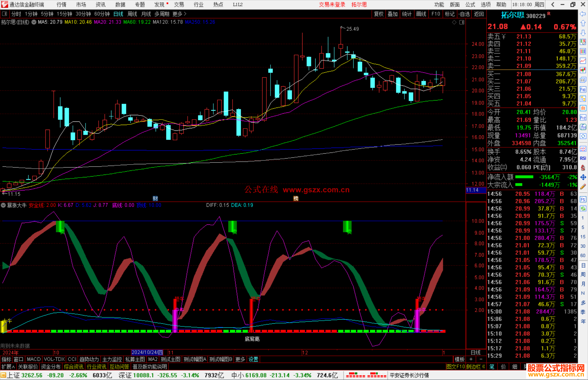Image resolution: width=588 pixels, height=380 pixels.
Task: Switch to the 周线 period tab
Action: pos(132,14)
